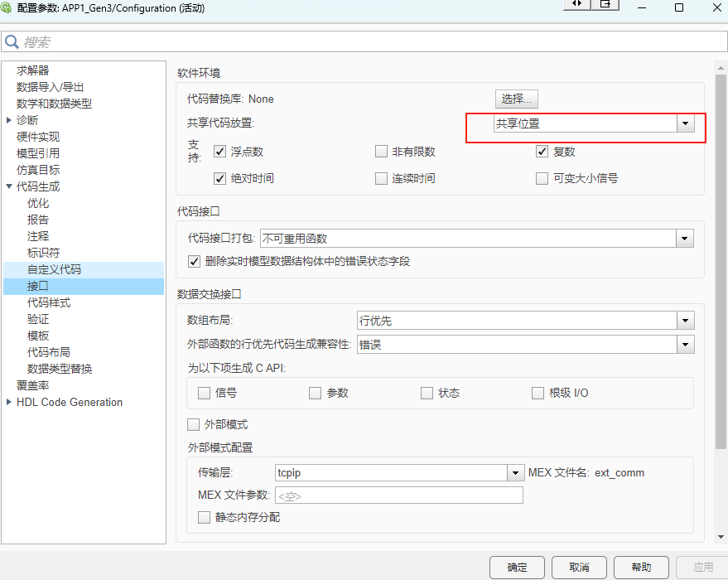Screen dimensions: 728x580
Task: Open the 优化 pane
Action: pos(38,203)
